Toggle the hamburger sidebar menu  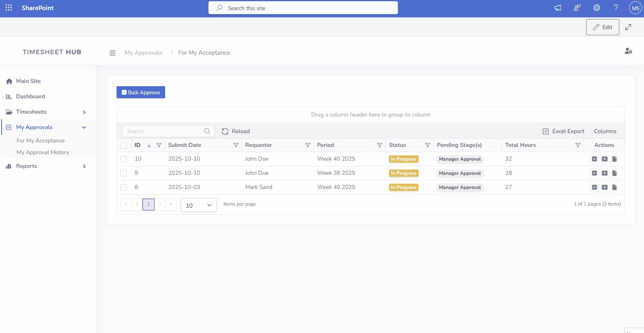pos(113,53)
